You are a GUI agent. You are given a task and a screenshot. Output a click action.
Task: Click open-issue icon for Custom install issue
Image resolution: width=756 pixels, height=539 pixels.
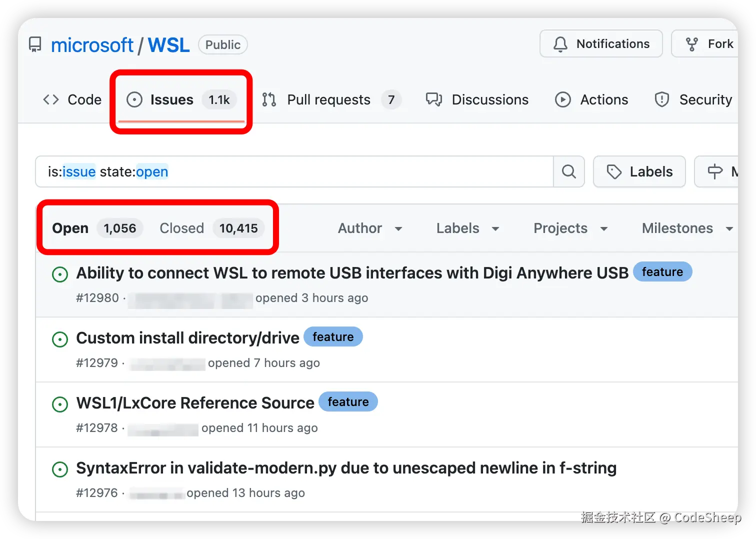pyautogui.click(x=60, y=339)
